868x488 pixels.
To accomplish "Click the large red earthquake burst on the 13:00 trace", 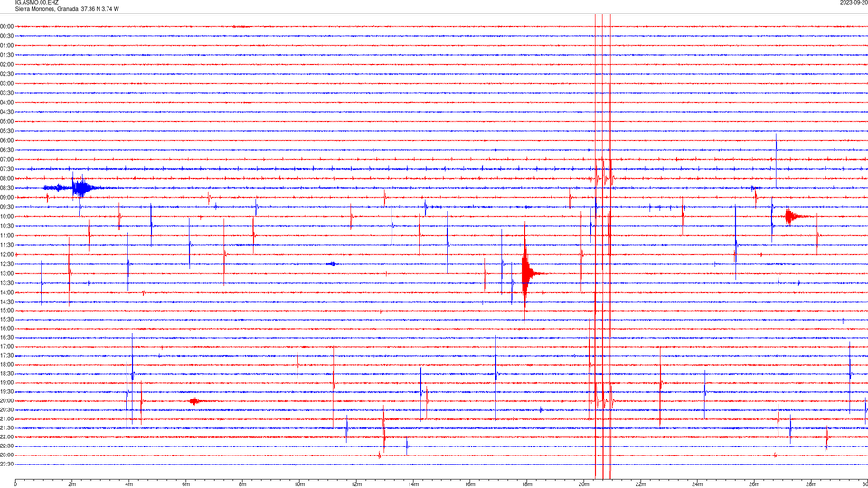I will pos(527,272).
